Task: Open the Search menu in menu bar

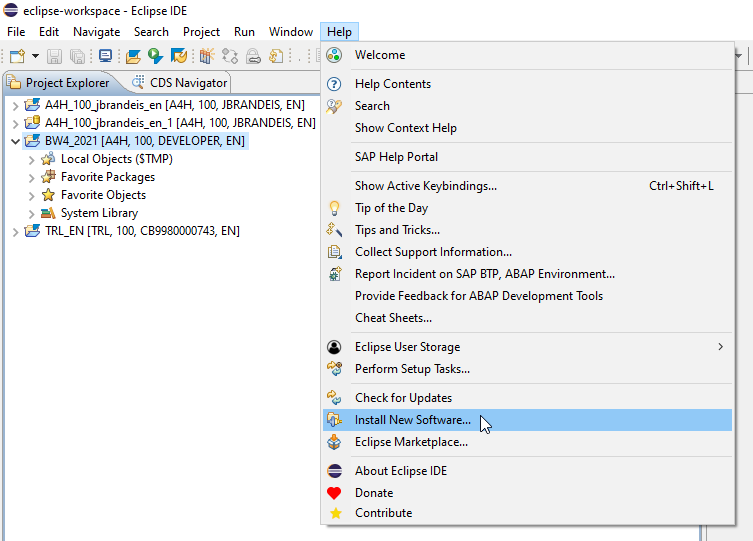Action: click(151, 32)
